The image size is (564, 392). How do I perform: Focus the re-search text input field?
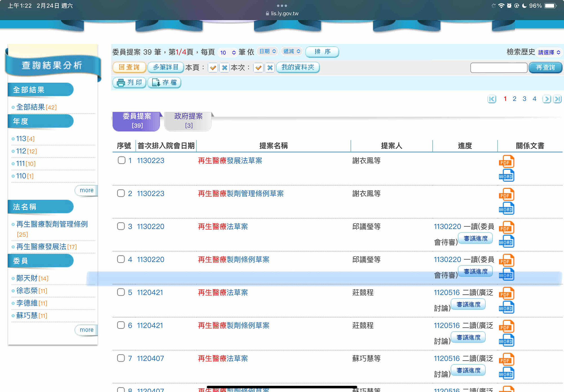[499, 68]
